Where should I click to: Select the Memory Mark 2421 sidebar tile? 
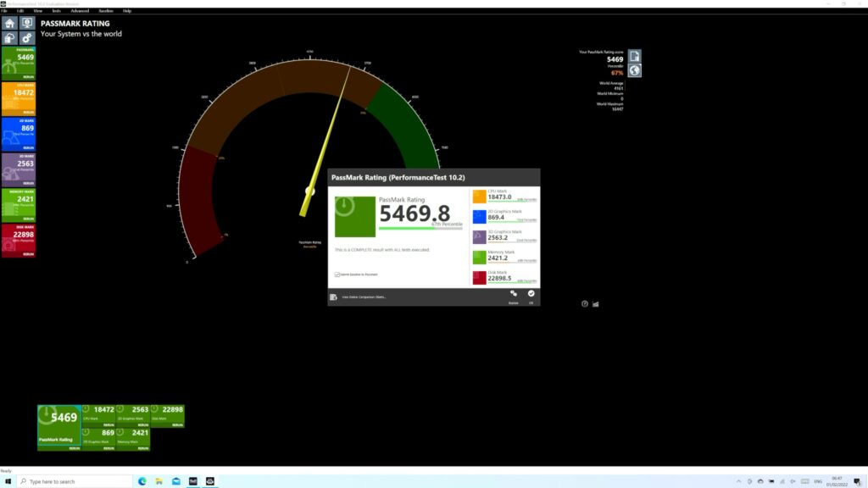coord(19,205)
